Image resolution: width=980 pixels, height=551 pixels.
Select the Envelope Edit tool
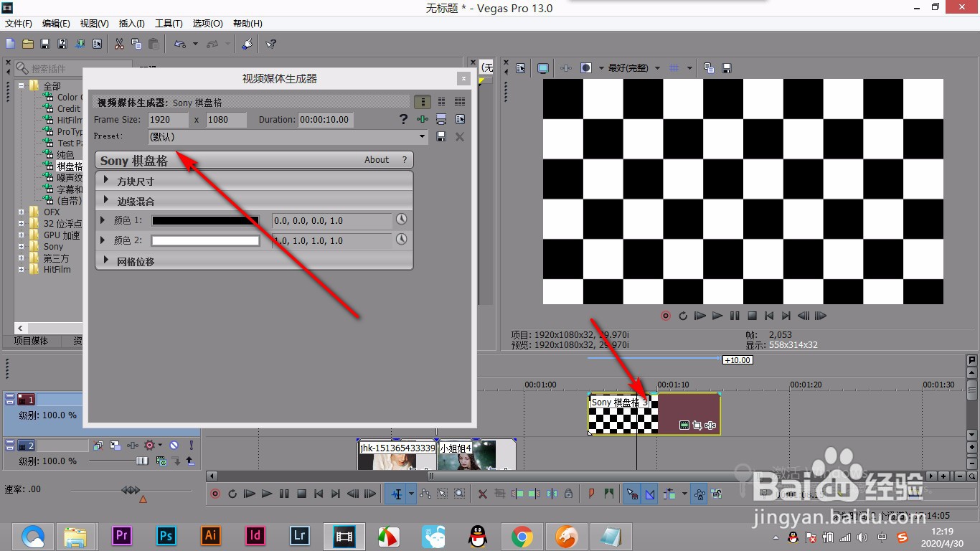(425, 494)
